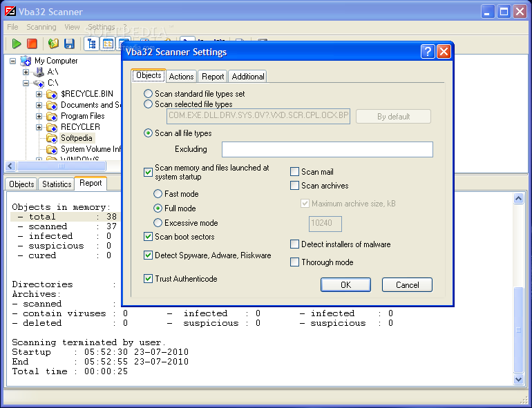This screenshot has height=408, width=532.
Task: Click tree panel scroll left arrow
Action: tap(10, 166)
